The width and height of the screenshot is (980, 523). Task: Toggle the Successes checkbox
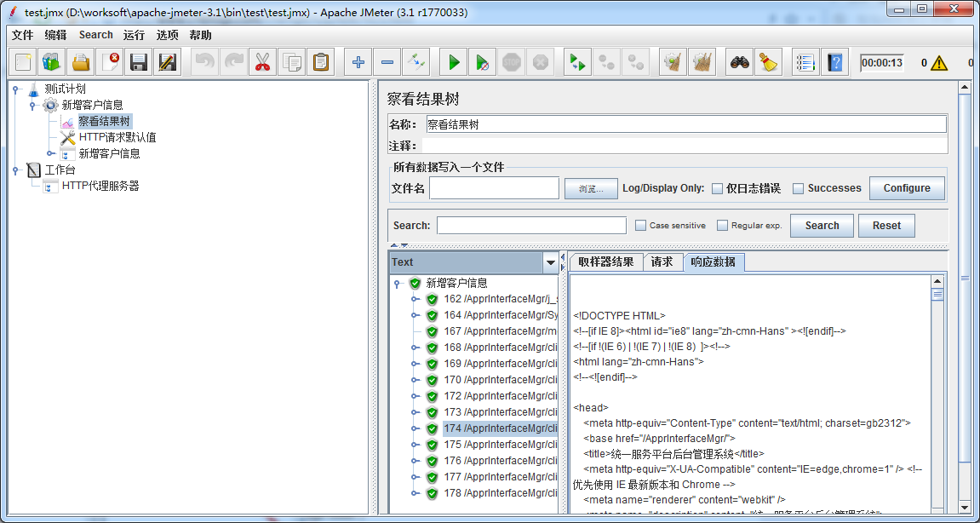pyautogui.click(x=798, y=188)
